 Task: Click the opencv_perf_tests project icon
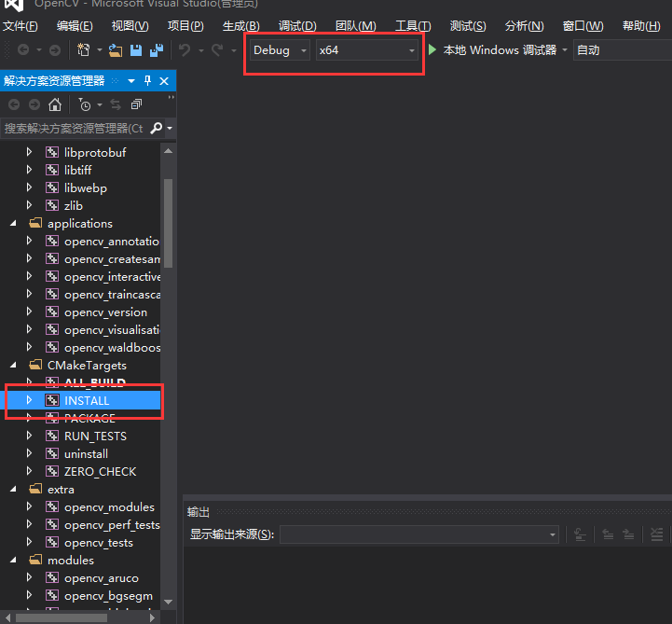[52, 524]
